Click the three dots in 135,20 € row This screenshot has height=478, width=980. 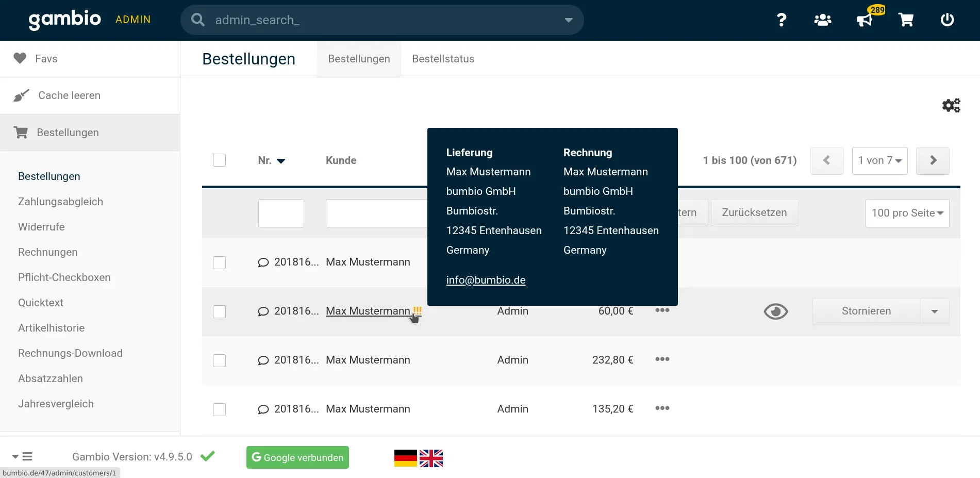click(x=662, y=408)
